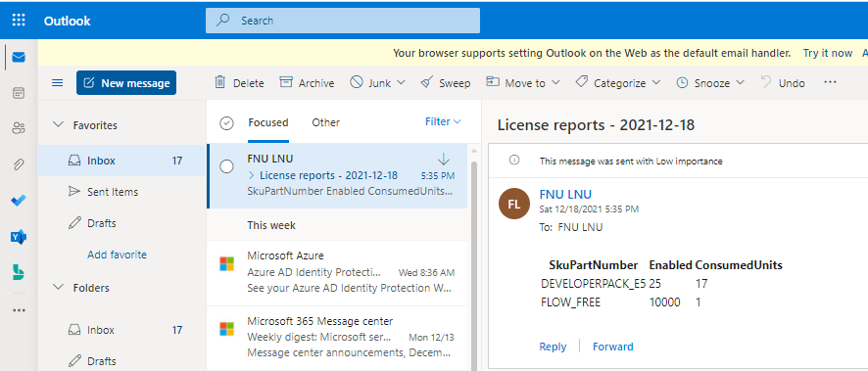Click the SkuPartNumber column header
This screenshot has width=868, height=371.
(x=594, y=265)
